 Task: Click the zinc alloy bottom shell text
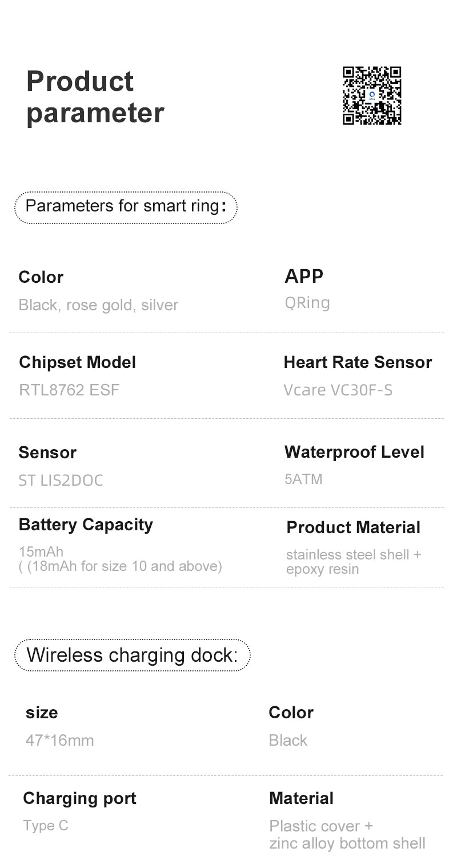[x=347, y=843]
